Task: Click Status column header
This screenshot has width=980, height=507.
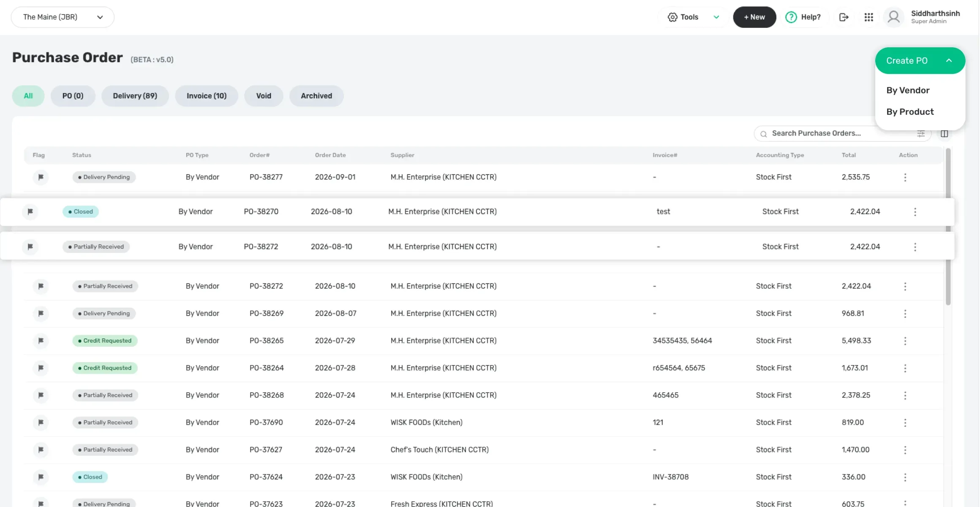Action: point(82,155)
